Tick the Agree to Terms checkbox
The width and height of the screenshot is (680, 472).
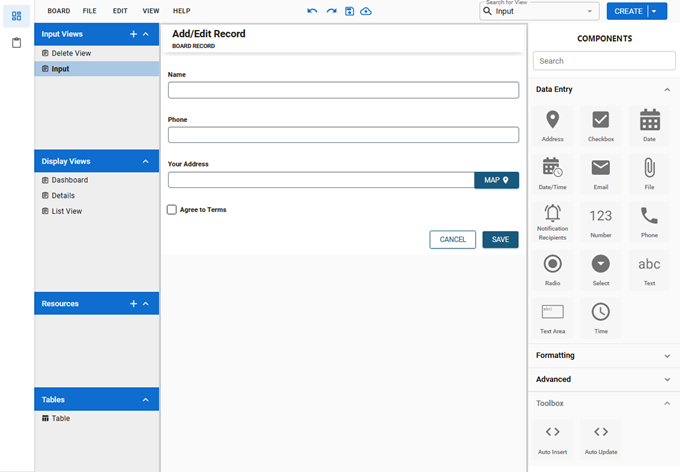pyautogui.click(x=172, y=210)
